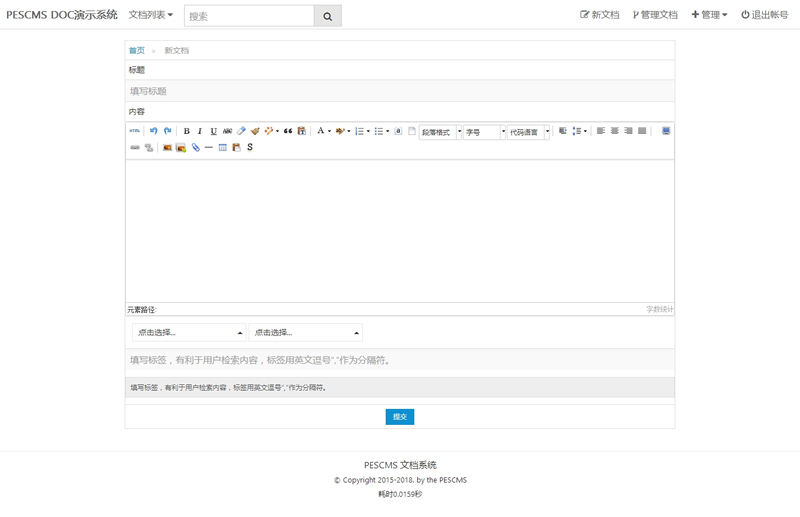Toggle italic formatting

click(200, 131)
